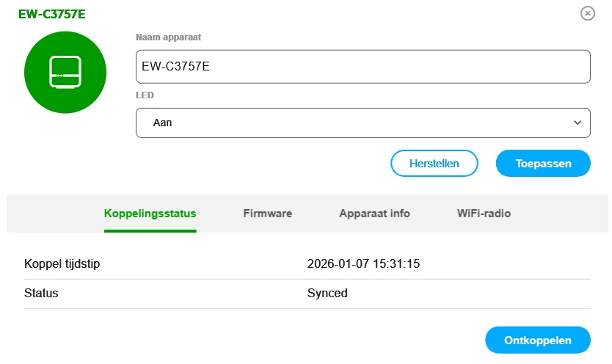Click the Aan value in LED selector
The height and width of the screenshot is (364, 612).
(x=162, y=123)
